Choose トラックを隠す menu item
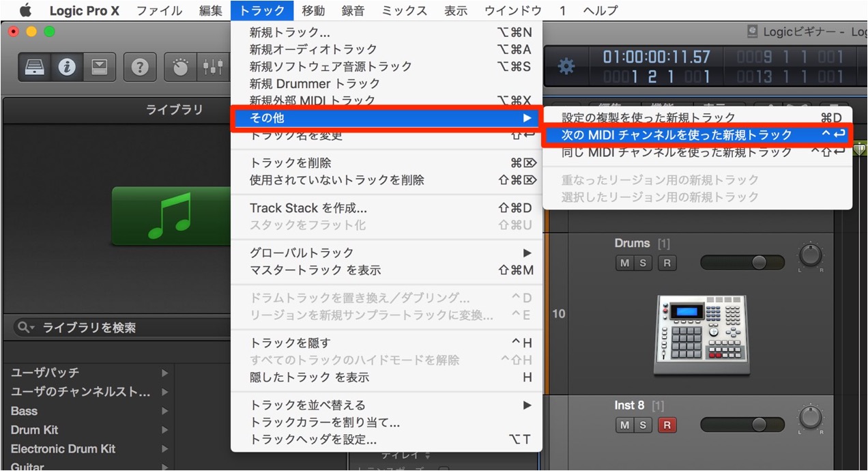Screen dimensions: 868x471 tap(386, 343)
